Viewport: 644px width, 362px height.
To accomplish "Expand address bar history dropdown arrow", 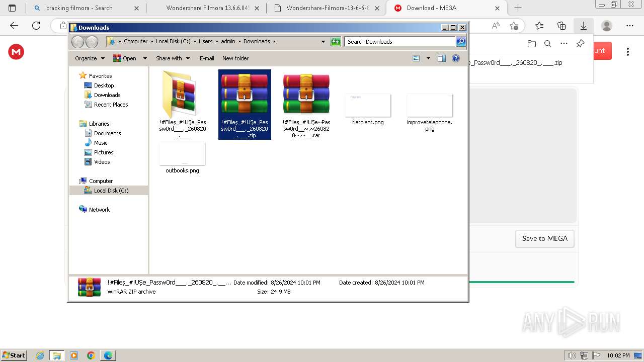I will pyautogui.click(x=323, y=42).
